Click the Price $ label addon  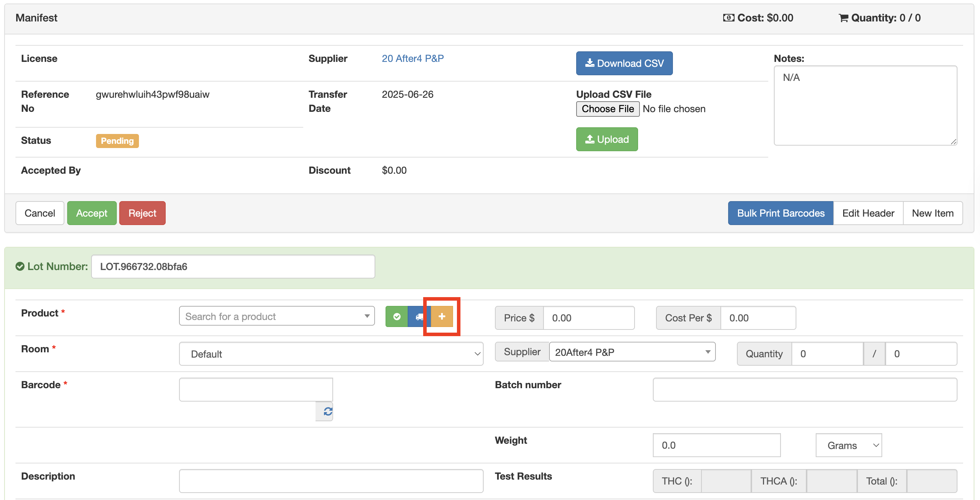point(519,318)
